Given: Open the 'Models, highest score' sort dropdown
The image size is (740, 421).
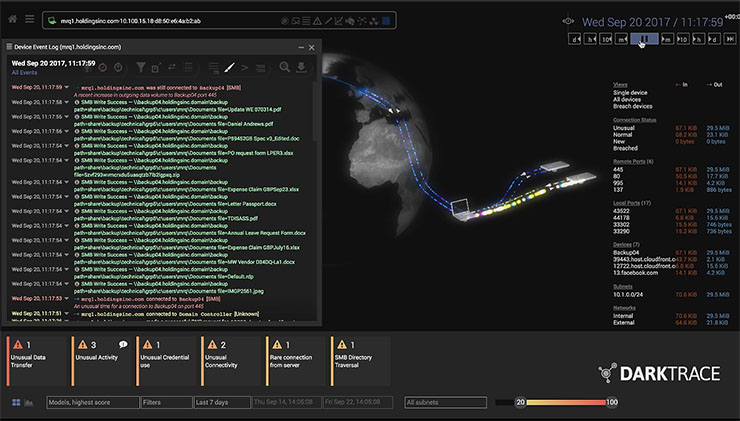Looking at the screenshot, I should (x=91, y=402).
